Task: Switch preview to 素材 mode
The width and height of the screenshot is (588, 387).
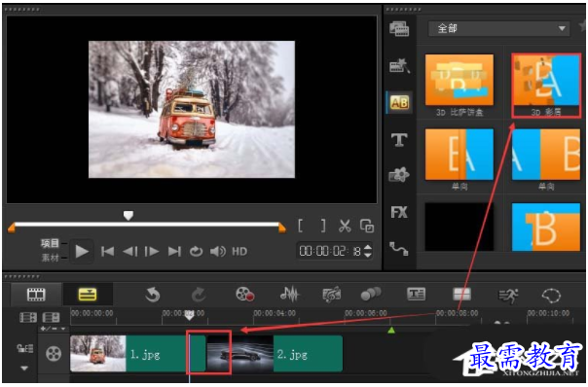Action: [x=50, y=258]
